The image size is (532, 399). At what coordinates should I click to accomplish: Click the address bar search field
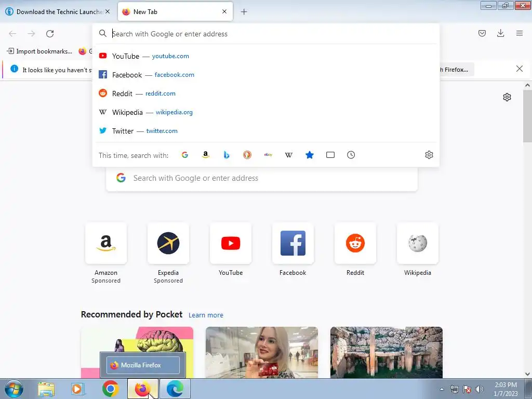coord(265,34)
